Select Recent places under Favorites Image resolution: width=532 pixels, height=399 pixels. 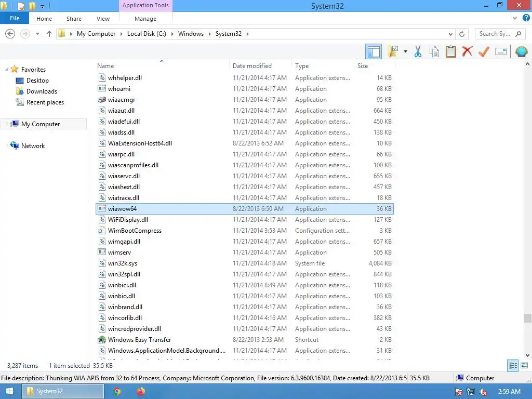[45, 102]
